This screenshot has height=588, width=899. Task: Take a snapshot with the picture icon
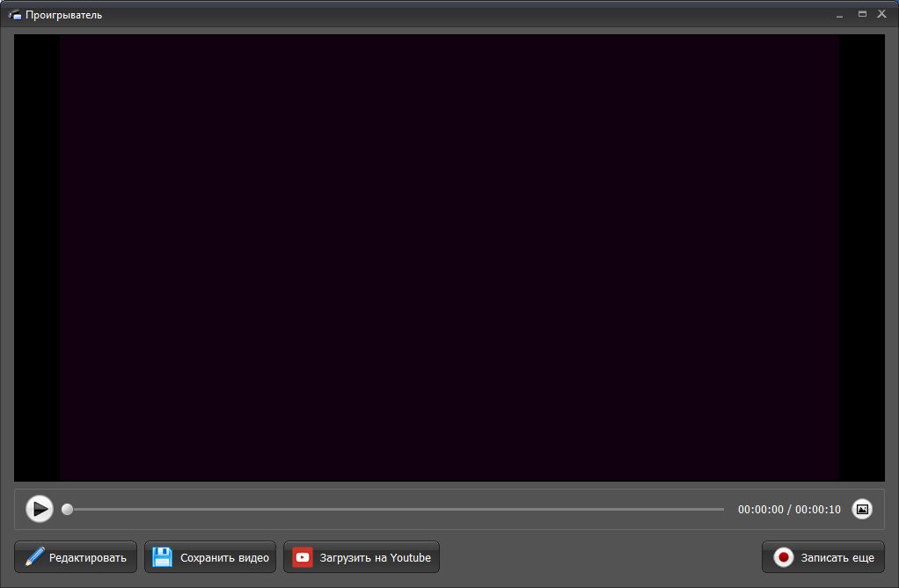coord(862,509)
